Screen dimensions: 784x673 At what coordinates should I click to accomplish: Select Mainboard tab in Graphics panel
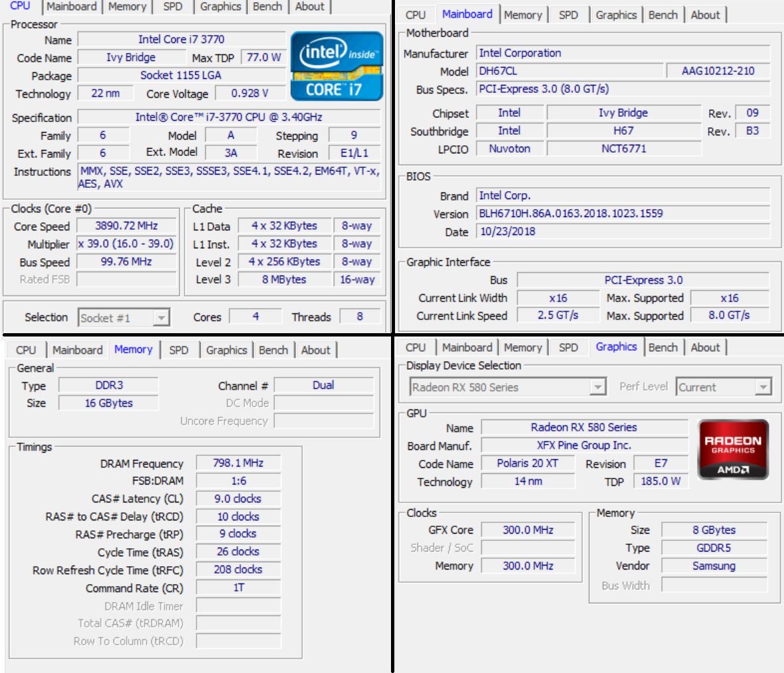(x=467, y=348)
